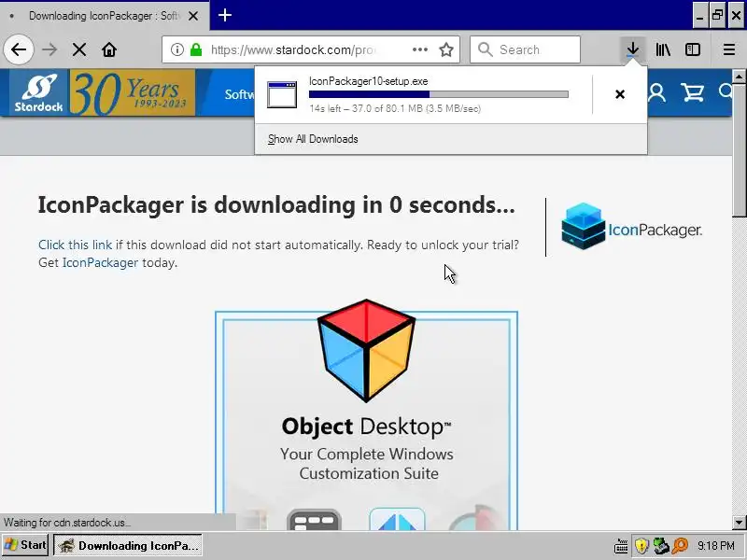Click the keyboard tray icon
This screenshot has height=560, width=747.
(621, 546)
